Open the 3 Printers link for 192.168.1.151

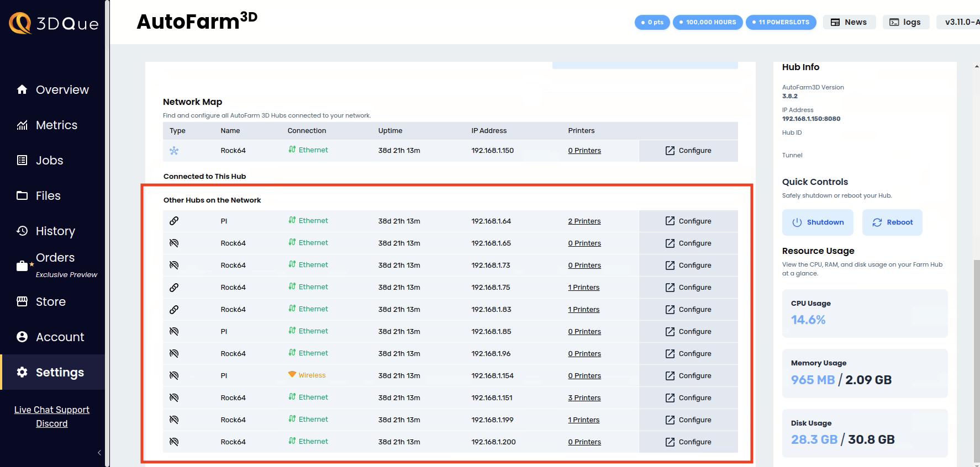pyautogui.click(x=584, y=398)
